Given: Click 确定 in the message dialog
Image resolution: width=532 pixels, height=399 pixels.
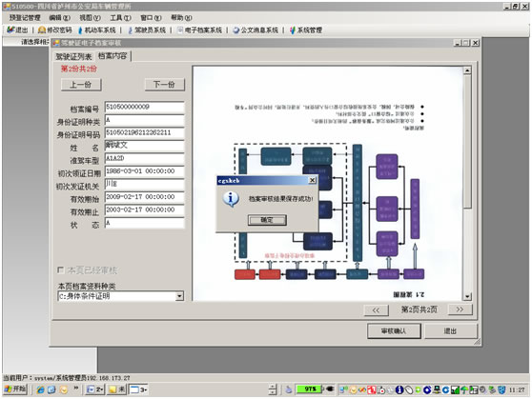Looking at the screenshot, I should pyautogui.click(x=267, y=220).
